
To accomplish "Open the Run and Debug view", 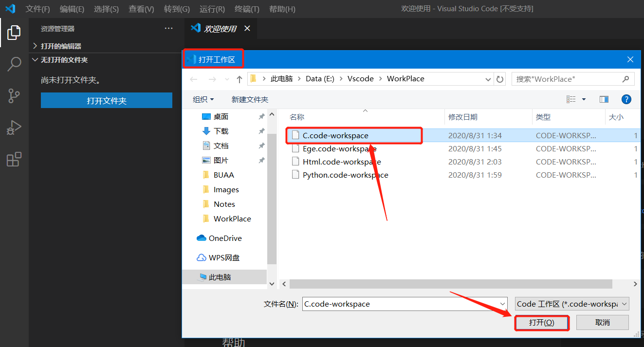I will click(14, 128).
